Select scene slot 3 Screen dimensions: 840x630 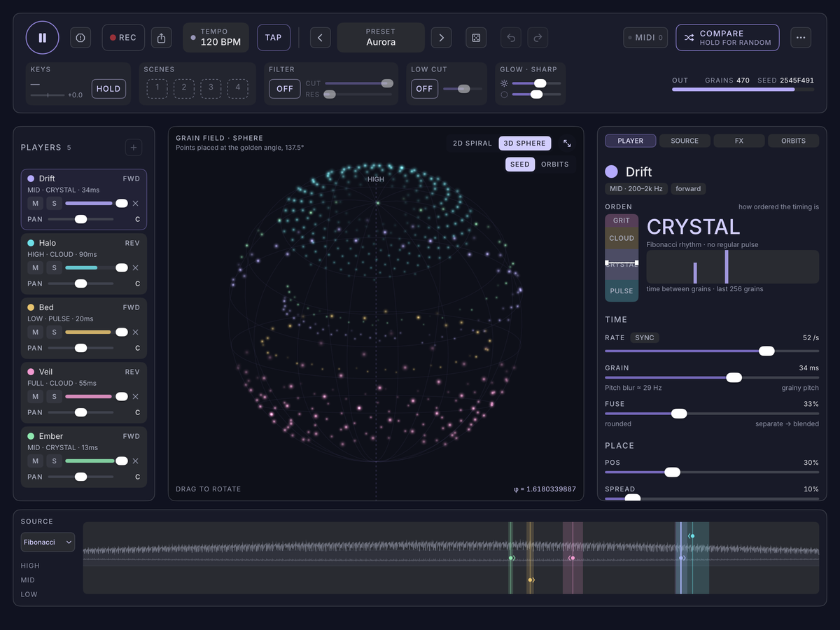coord(211,88)
